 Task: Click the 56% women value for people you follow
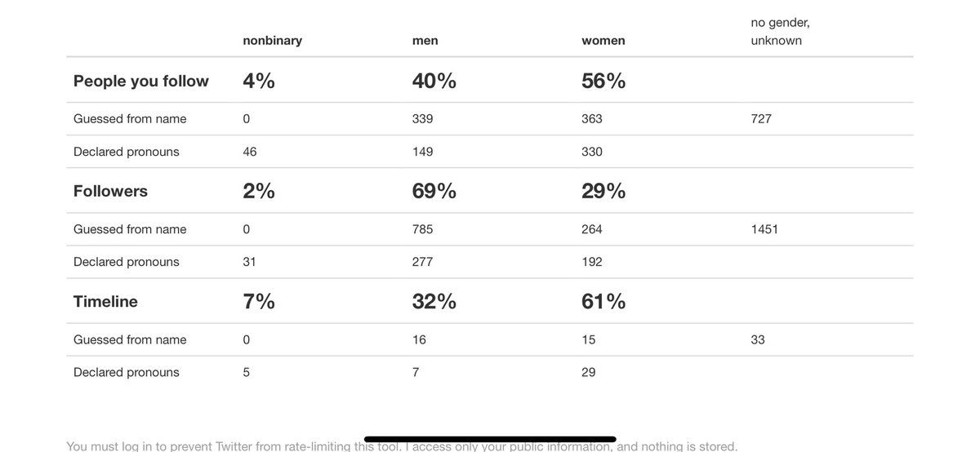pyautogui.click(x=604, y=81)
